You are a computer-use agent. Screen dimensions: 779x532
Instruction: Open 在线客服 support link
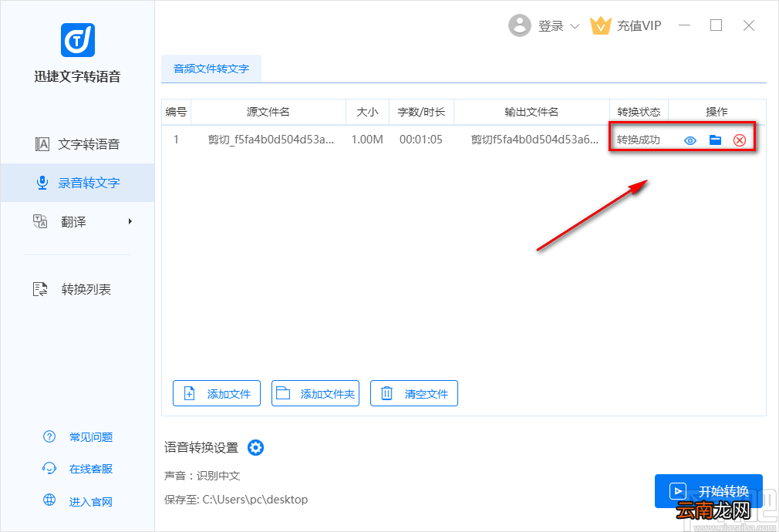91,469
